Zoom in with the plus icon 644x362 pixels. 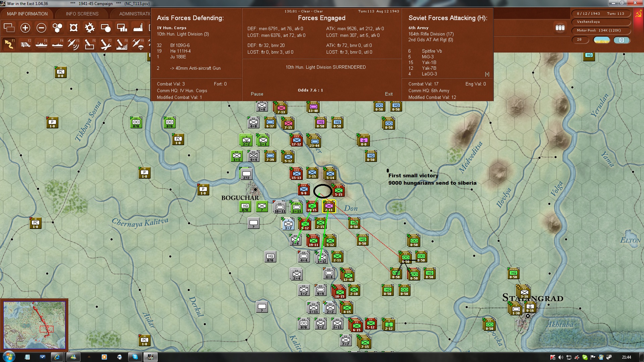[x=25, y=28]
